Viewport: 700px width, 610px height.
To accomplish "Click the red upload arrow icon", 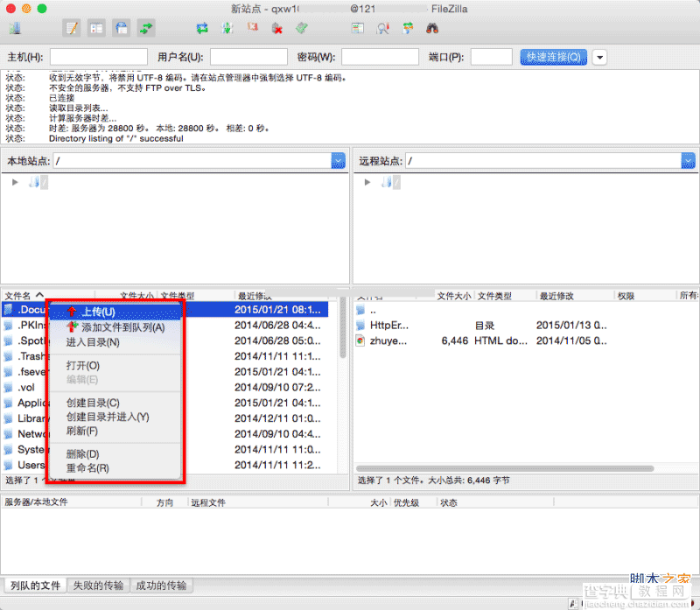I will [72, 312].
